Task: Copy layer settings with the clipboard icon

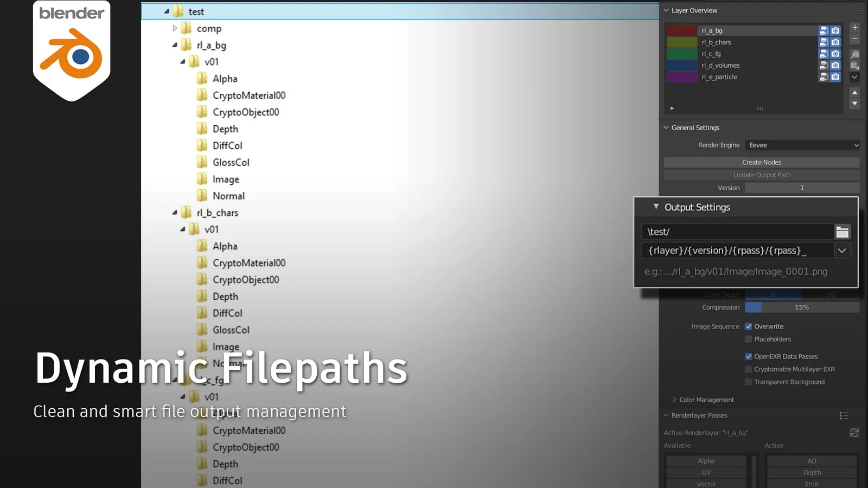Action: click(854, 53)
